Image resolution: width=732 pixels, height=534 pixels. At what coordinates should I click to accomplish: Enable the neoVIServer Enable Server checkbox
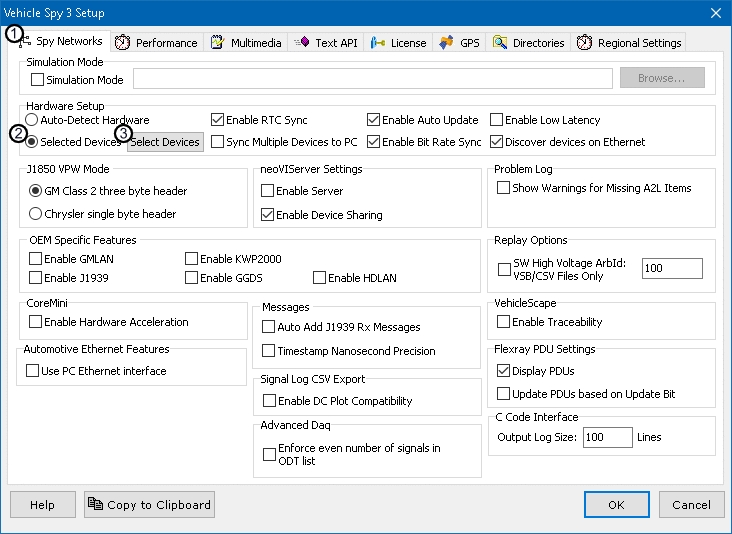[x=267, y=191]
